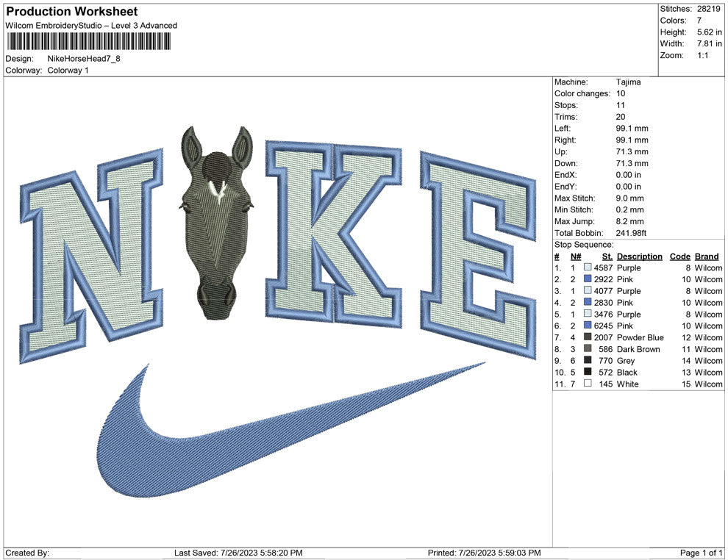
Task: Select the Max Jump value '8.2 mm'
Action: pyautogui.click(x=630, y=221)
